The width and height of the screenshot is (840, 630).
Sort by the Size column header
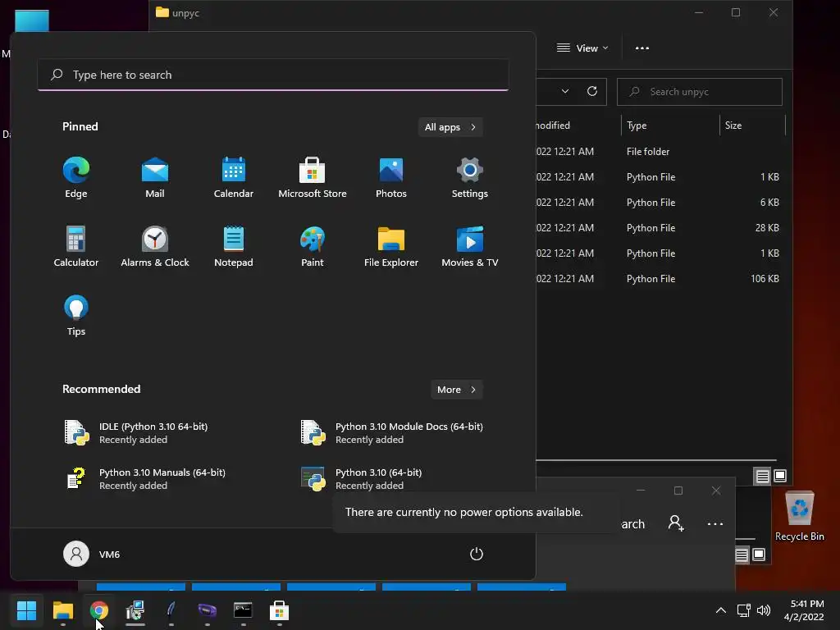click(x=752, y=126)
